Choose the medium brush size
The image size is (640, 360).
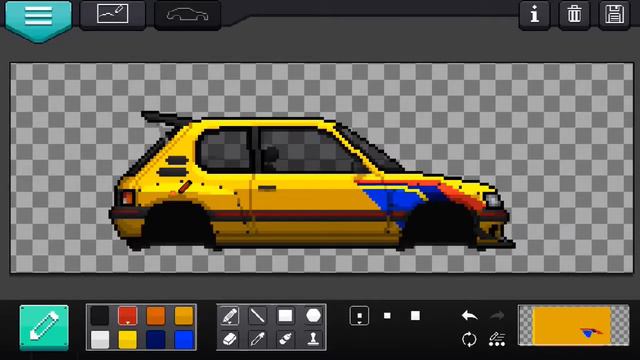[x=387, y=316]
